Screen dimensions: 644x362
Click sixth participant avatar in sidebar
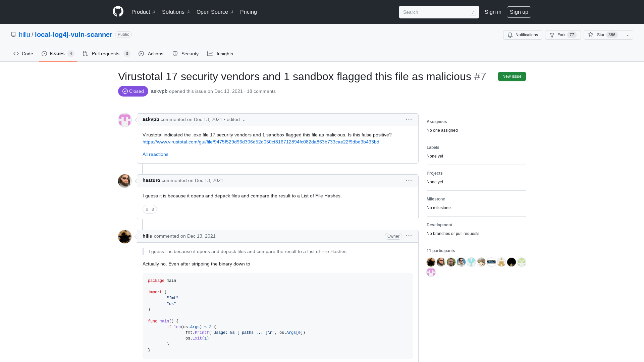(481, 262)
